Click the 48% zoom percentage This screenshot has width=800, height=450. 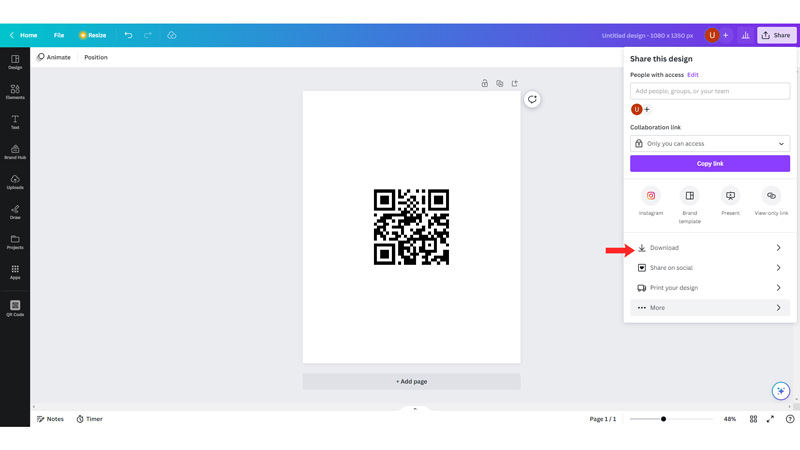730,419
